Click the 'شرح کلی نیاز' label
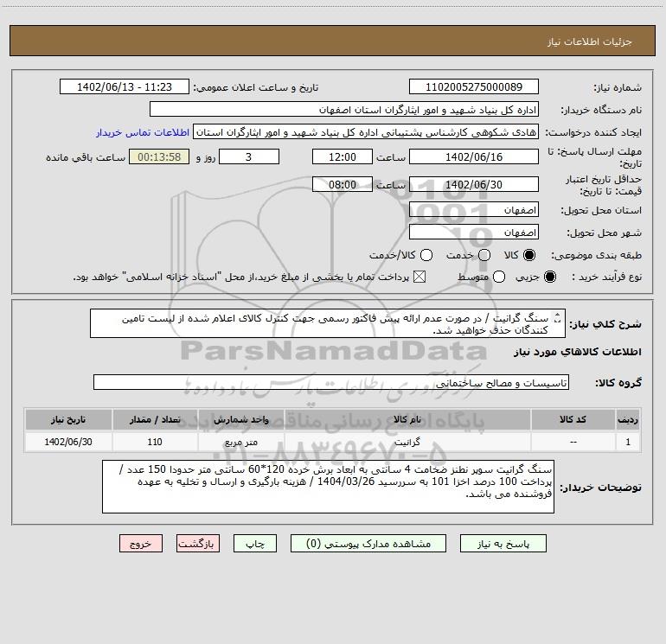 (x=605, y=324)
